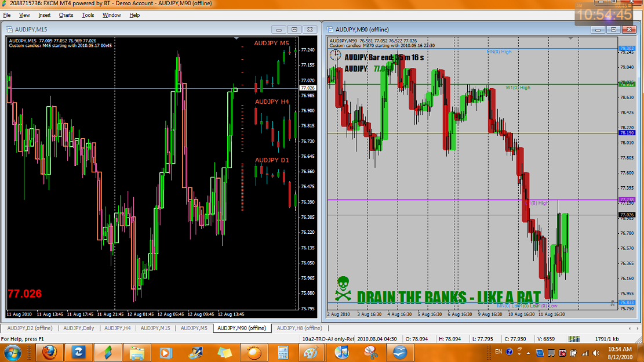
Task: Open Paint from the taskbar
Action: tap(311, 353)
